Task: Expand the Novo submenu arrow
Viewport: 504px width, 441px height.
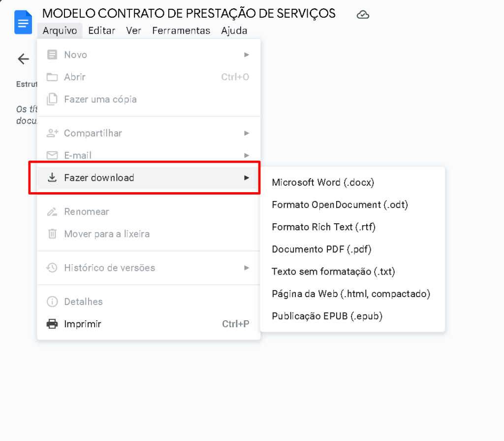Action: pyautogui.click(x=247, y=55)
